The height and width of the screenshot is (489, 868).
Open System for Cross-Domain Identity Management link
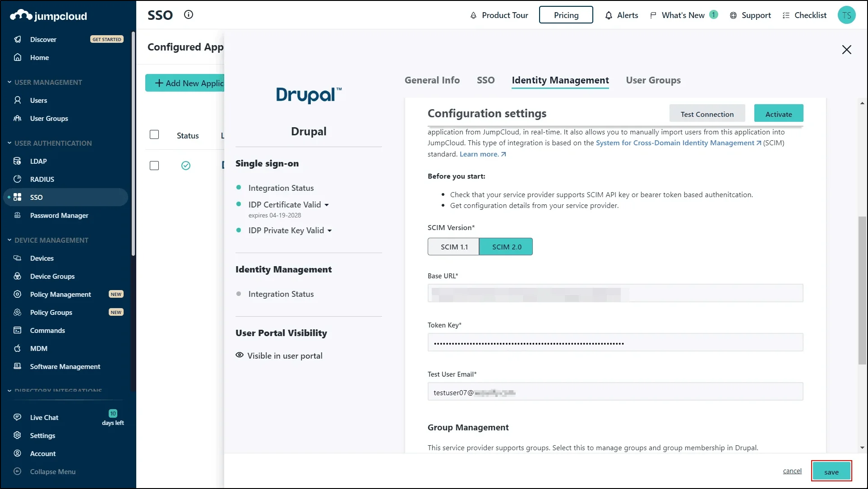(679, 143)
